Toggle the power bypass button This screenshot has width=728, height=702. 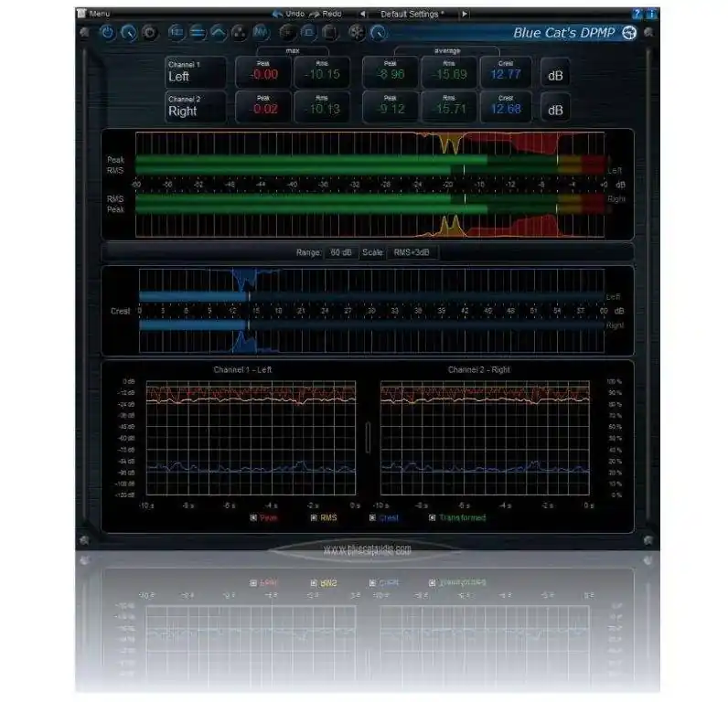click(108, 33)
